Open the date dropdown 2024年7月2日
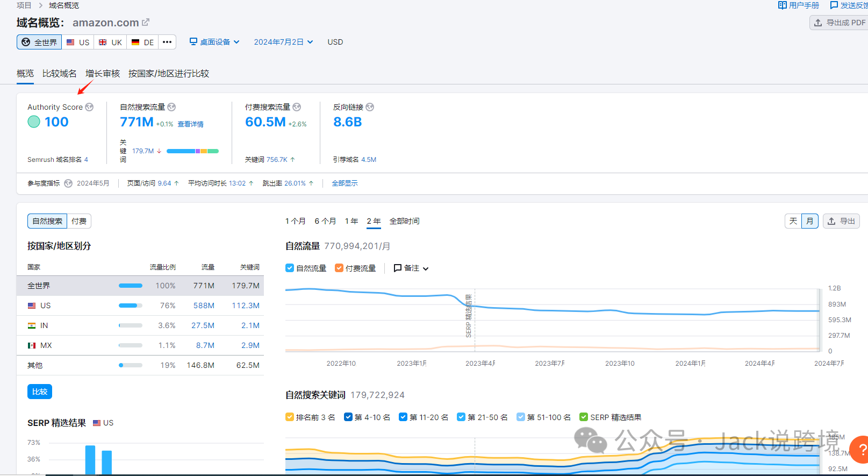Image resolution: width=868 pixels, height=476 pixels. pos(283,42)
